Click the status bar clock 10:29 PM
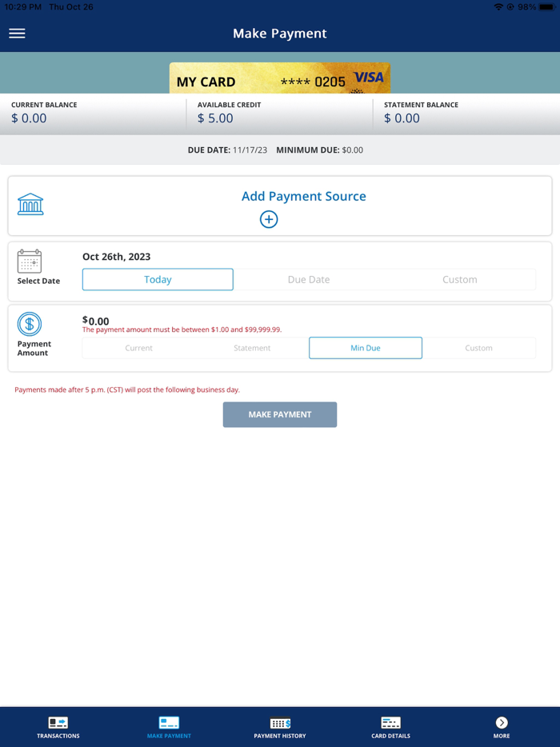 (x=22, y=6)
